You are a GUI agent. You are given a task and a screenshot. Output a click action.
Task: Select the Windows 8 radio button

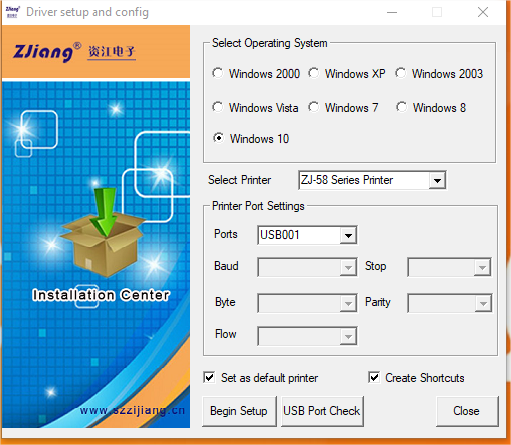401,107
